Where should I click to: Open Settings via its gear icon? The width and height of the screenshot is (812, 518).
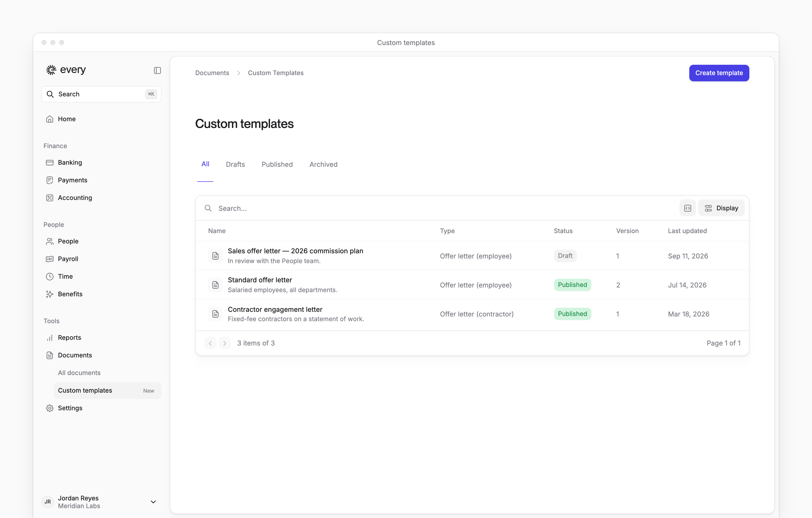(49, 408)
